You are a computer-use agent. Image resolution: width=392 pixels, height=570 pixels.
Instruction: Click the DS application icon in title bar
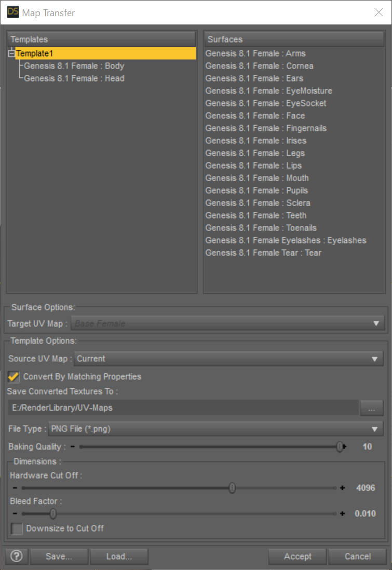(13, 12)
